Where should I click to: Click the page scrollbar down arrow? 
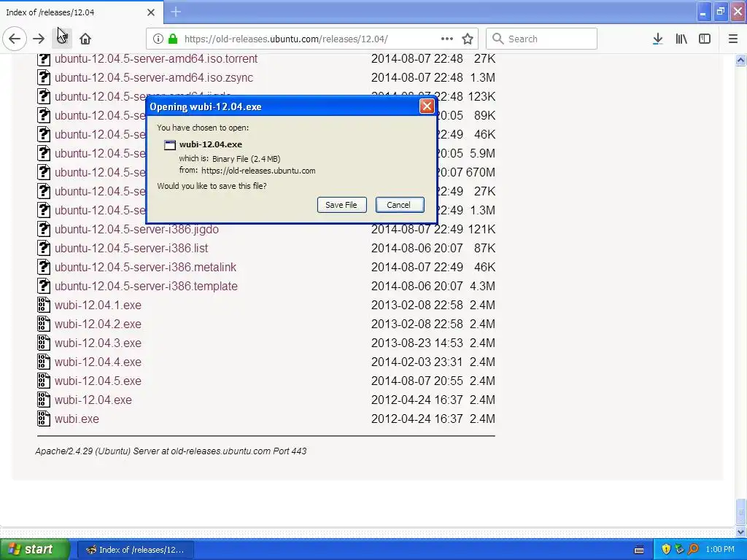pyautogui.click(x=741, y=532)
